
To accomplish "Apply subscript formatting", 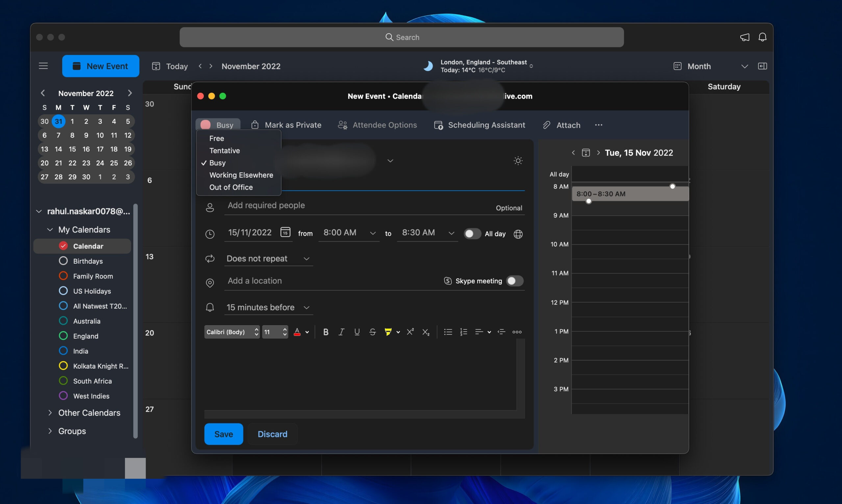I will coord(426,332).
